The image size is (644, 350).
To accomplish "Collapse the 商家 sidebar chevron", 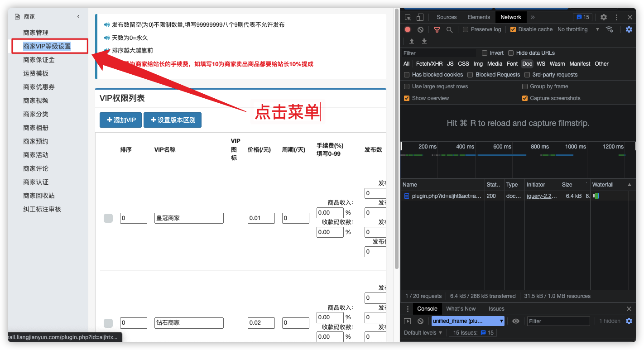I will [x=78, y=16].
